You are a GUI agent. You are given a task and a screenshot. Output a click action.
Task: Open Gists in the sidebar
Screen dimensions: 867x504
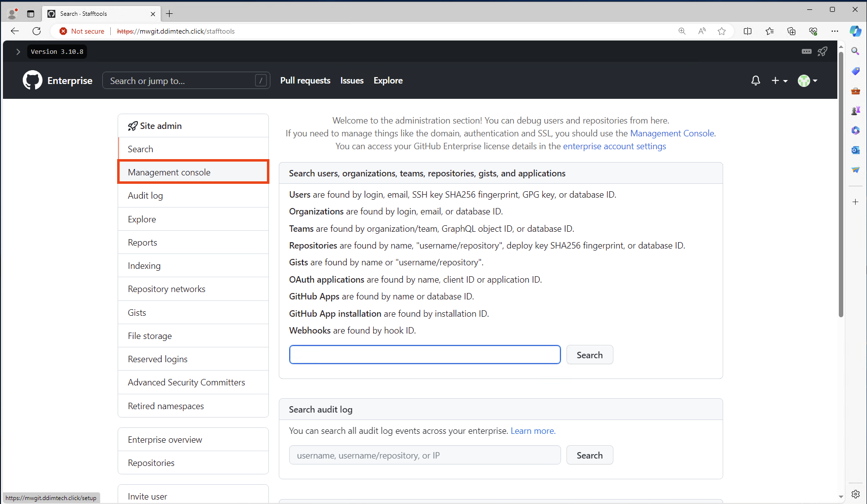[193, 312]
